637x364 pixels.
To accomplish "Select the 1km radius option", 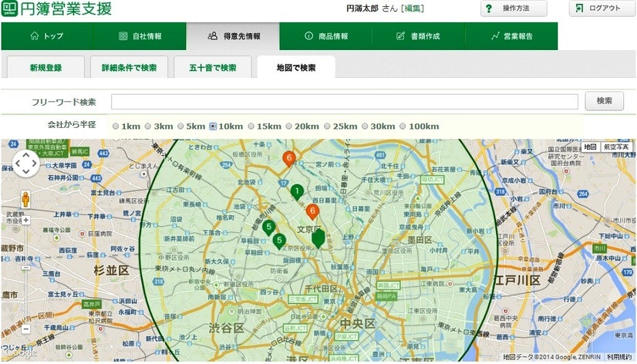I will (x=116, y=126).
